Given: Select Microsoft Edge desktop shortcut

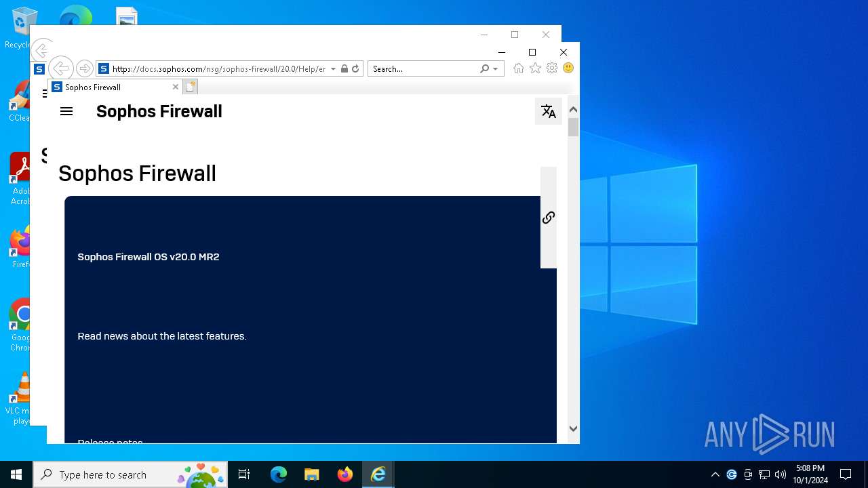Looking at the screenshot, I should tap(75, 16).
